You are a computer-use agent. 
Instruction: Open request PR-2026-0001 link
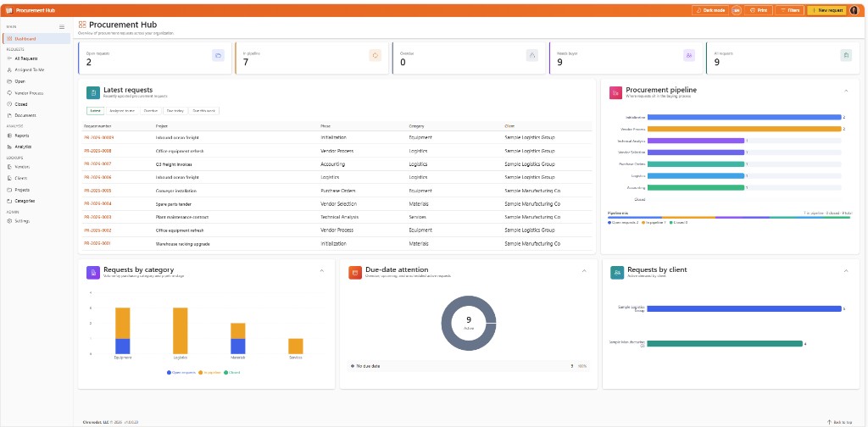point(97,244)
